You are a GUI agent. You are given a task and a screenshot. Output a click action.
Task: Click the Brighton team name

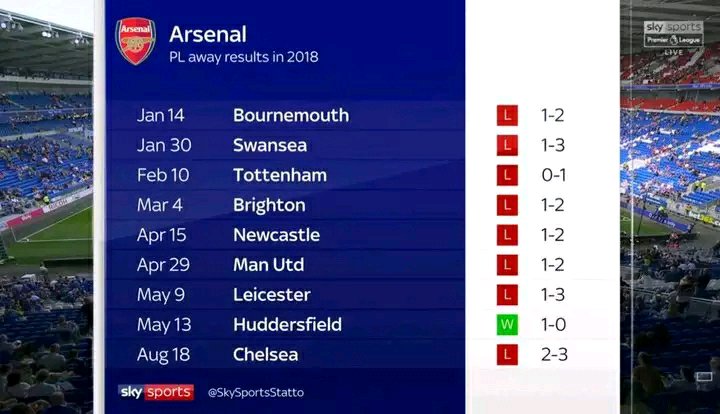tap(269, 205)
